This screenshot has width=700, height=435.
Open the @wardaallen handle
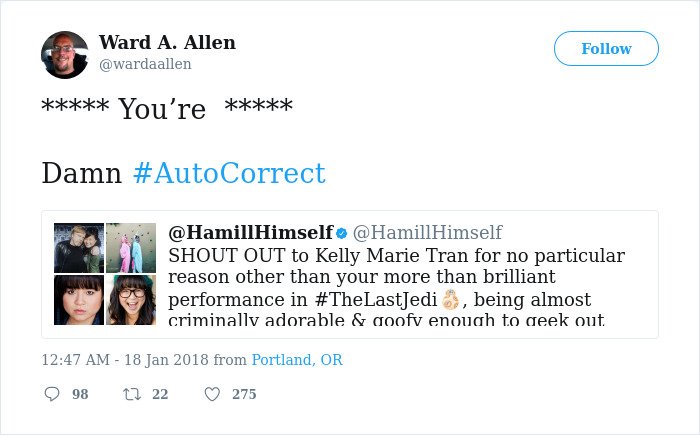tap(146, 64)
